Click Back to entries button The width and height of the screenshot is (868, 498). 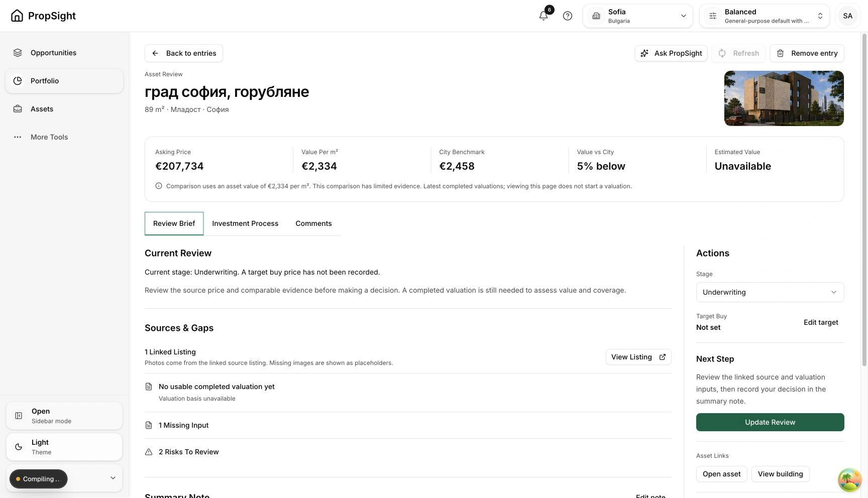coord(184,53)
